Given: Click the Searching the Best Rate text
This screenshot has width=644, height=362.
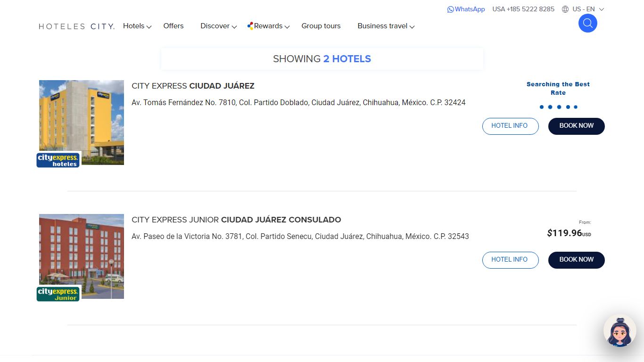Looking at the screenshot, I should (x=558, y=88).
